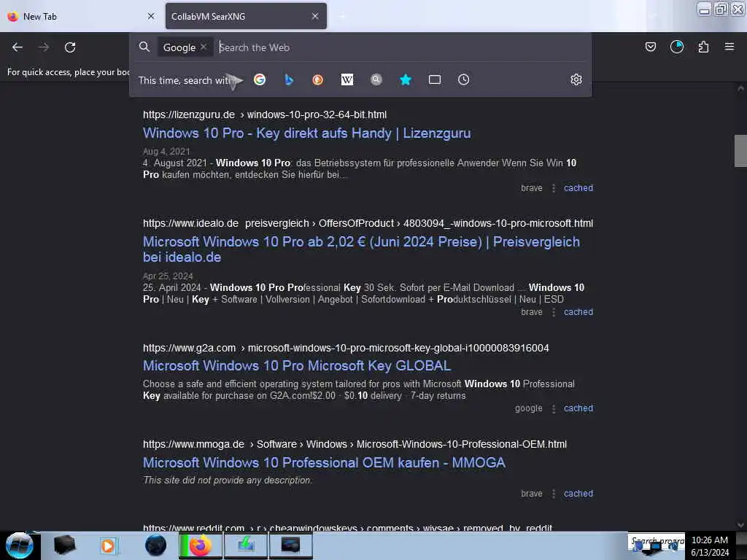
Task: Search this time with Google icon
Action: 260,79
